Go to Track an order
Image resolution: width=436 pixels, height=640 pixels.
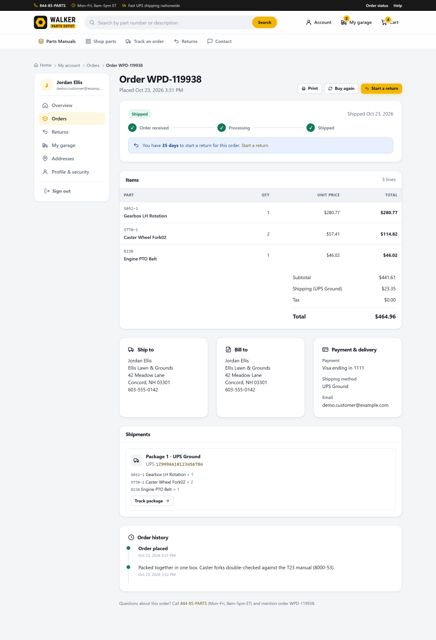click(145, 41)
